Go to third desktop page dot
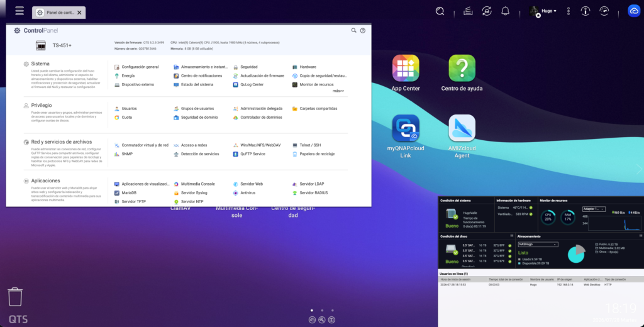Screen dimensions: 644x327 [x=332, y=311]
